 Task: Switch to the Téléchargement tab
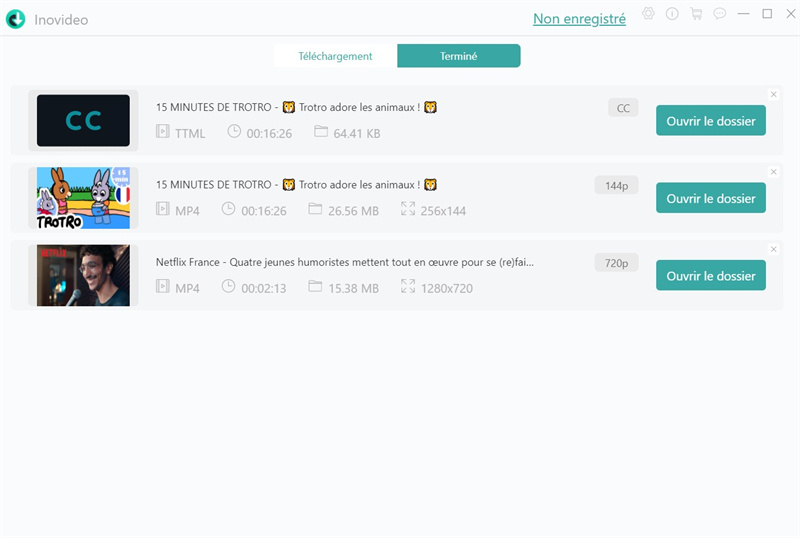pyautogui.click(x=335, y=56)
